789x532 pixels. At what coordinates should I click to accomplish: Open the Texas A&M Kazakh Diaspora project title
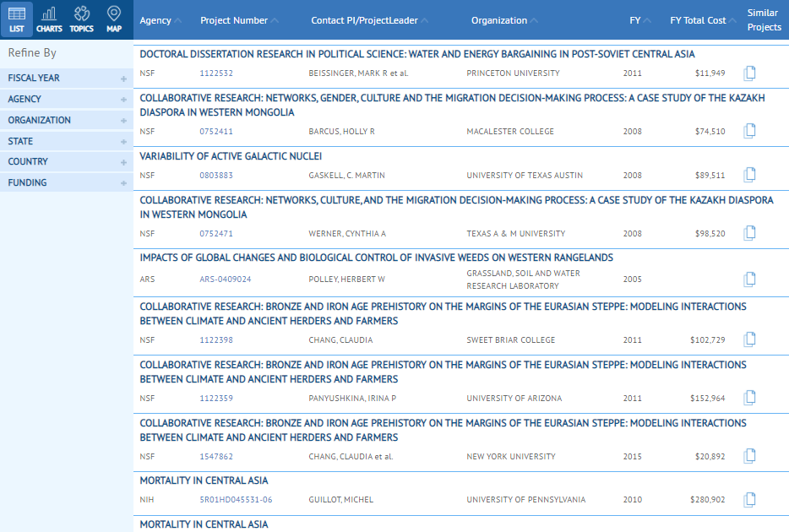pos(456,207)
